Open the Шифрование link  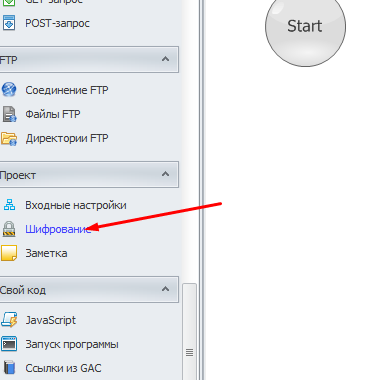(x=58, y=229)
